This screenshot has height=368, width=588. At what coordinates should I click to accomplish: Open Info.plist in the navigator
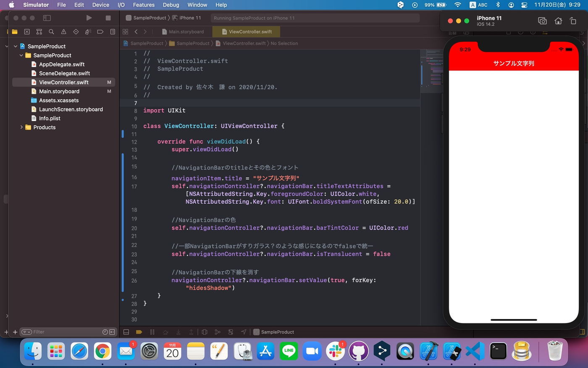click(50, 118)
